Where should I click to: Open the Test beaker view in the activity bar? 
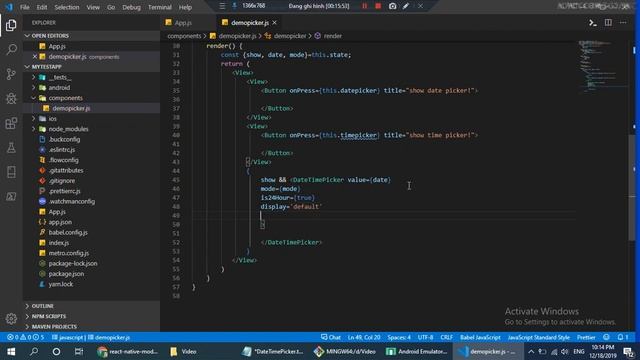pos(11,147)
